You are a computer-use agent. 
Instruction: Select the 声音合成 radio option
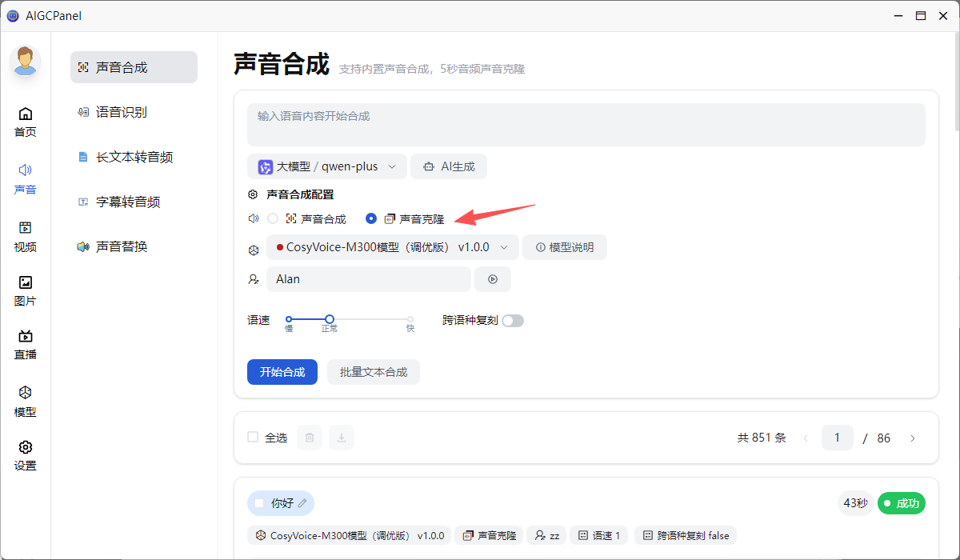(x=273, y=218)
